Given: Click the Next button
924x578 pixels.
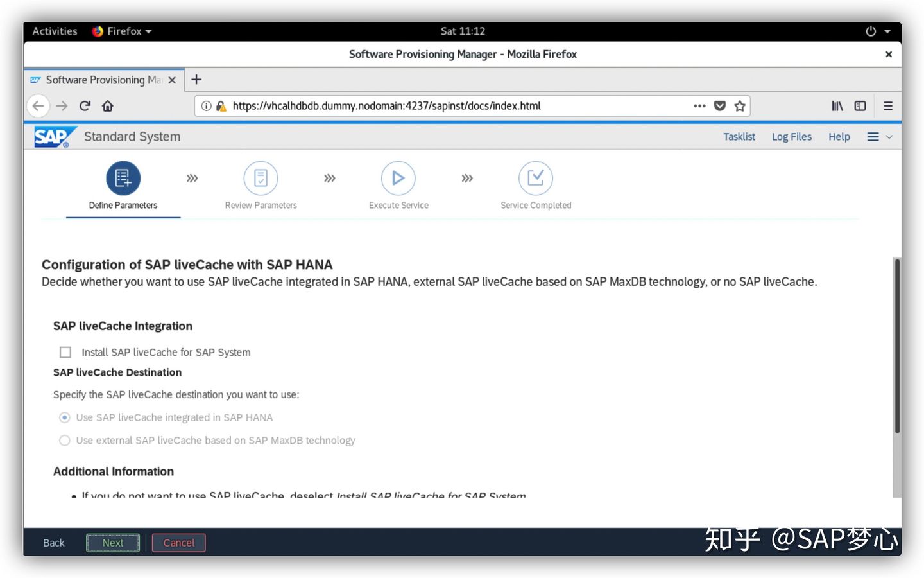Looking at the screenshot, I should (x=113, y=543).
